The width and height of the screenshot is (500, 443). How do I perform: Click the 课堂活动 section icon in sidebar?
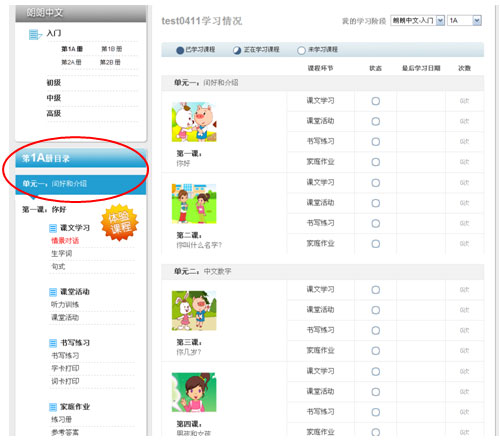tap(53, 292)
